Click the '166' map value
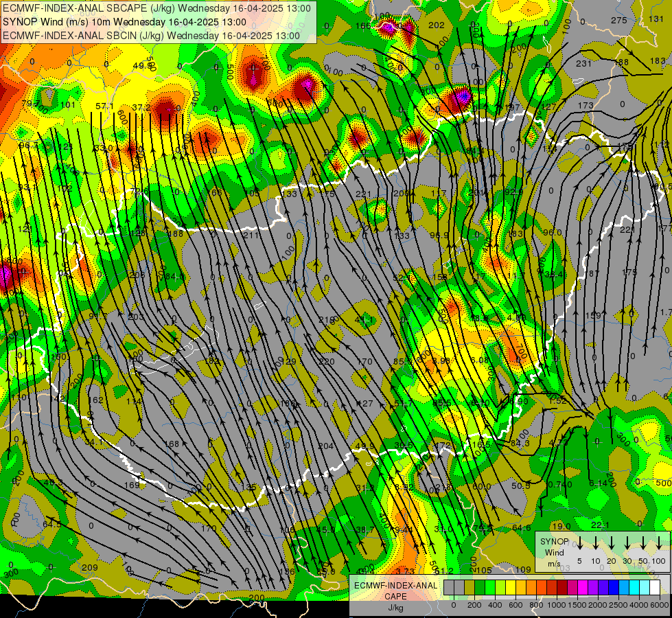This screenshot has width=672, height=618. click(x=363, y=26)
